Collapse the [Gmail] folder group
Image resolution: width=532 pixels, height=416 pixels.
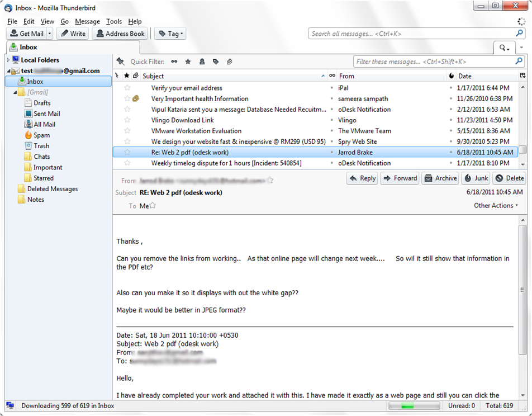click(x=15, y=92)
